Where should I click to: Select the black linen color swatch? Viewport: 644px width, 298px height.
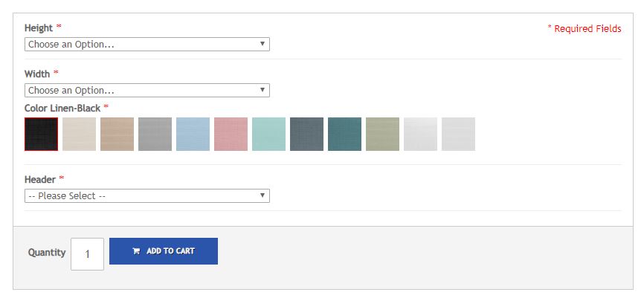[x=41, y=135]
